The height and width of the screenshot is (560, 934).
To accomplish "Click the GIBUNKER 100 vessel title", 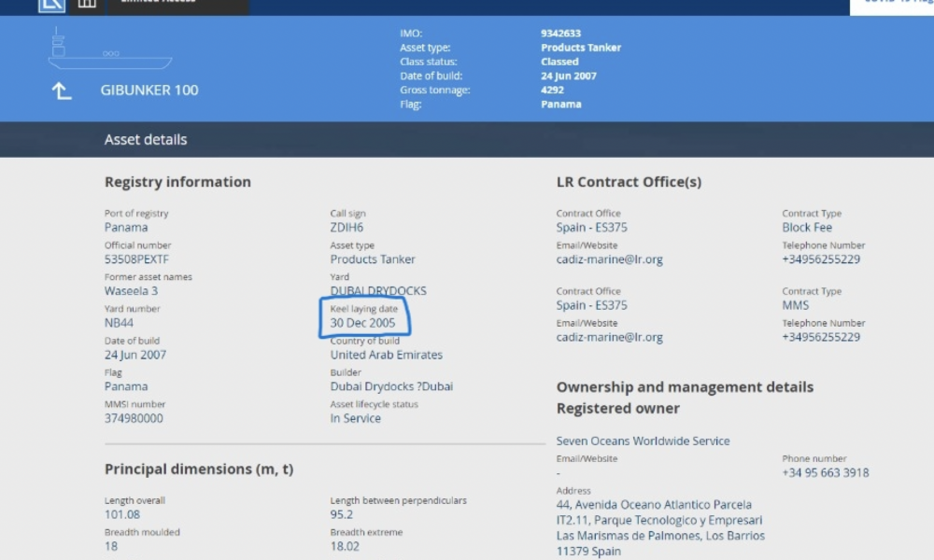I will click(x=149, y=91).
